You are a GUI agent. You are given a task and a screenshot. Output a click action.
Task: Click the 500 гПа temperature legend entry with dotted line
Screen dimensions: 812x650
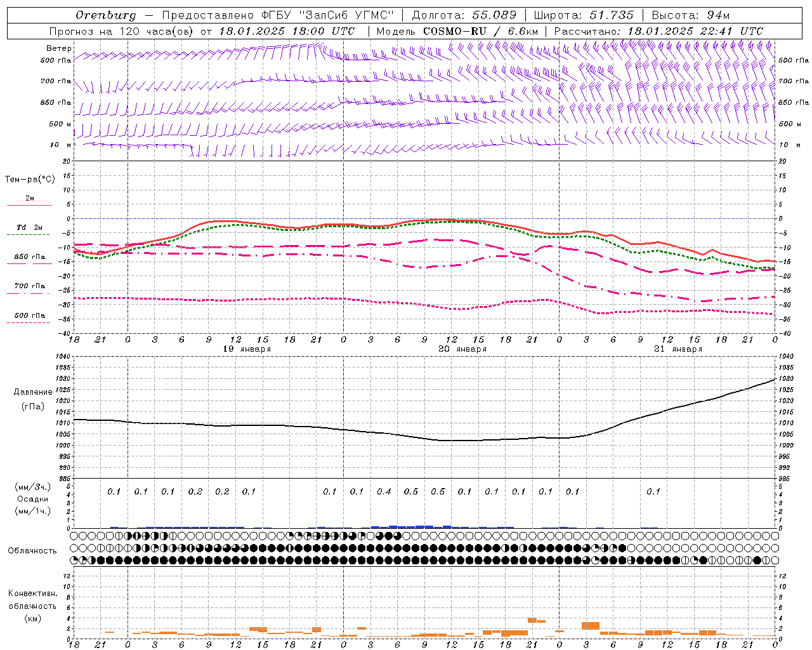pyautogui.click(x=30, y=315)
